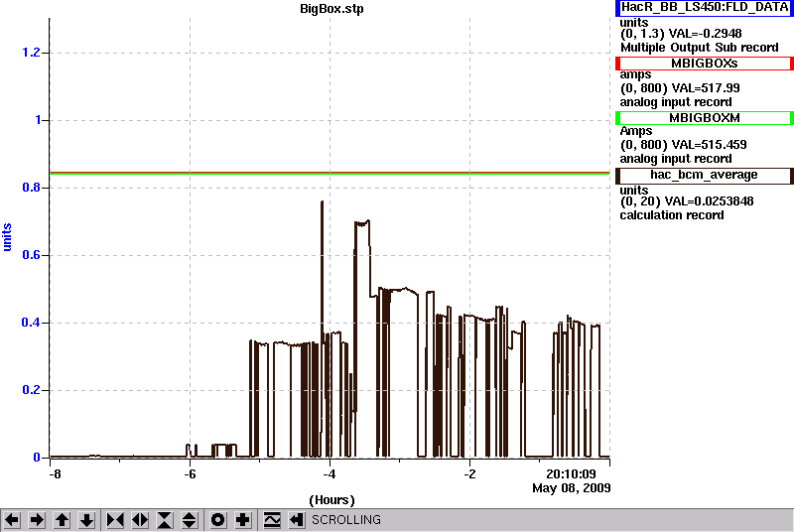Click the refresh/return arrow icon
Screen dimensions: 794x532
click(x=297, y=520)
